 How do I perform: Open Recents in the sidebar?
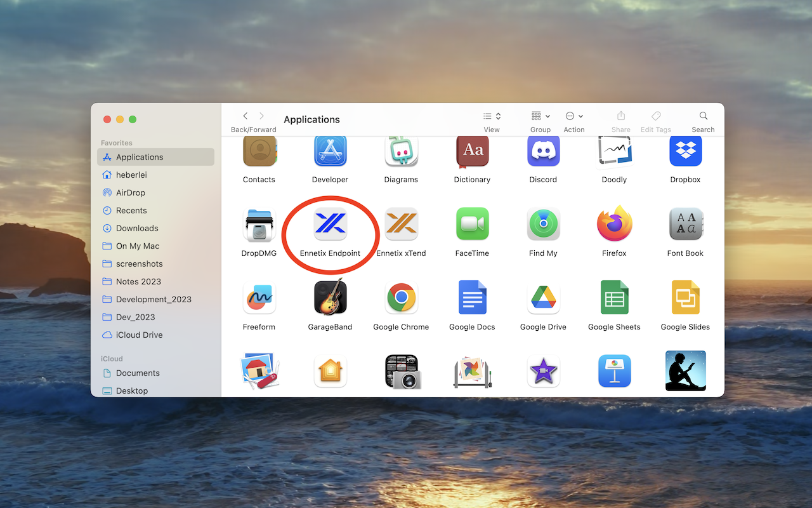pos(155,210)
